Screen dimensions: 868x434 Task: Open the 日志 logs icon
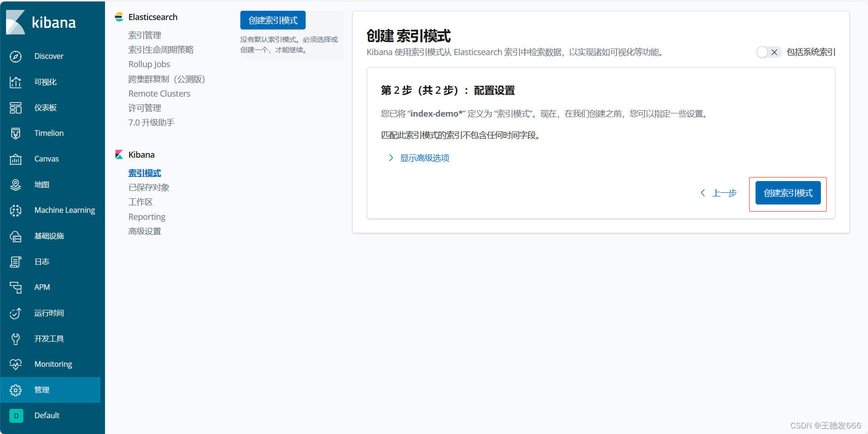coord(15,262)
